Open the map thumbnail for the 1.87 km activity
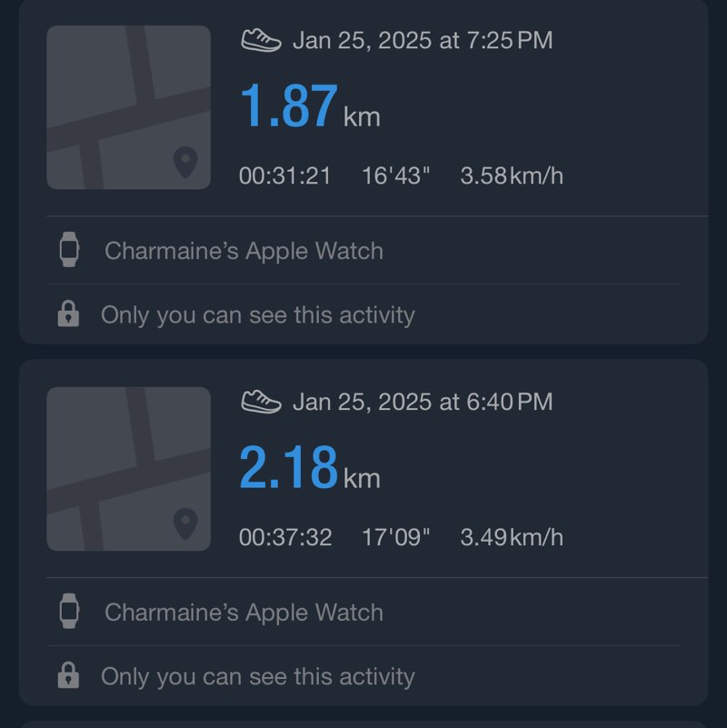 (128, 107)
